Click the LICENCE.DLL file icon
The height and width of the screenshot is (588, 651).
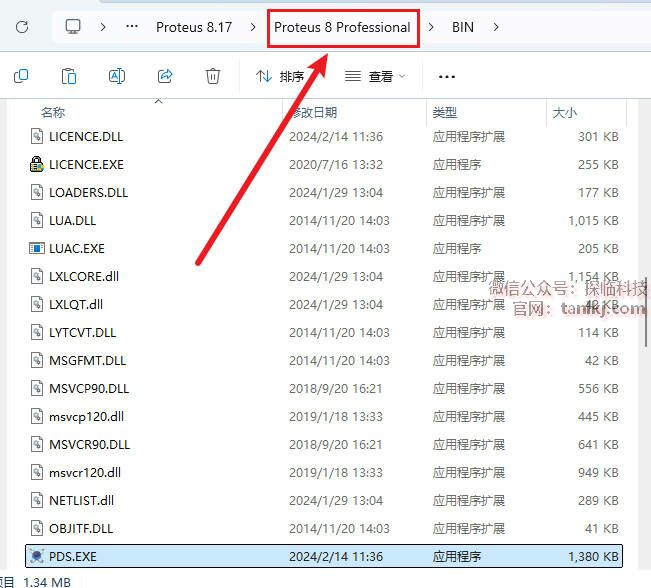[x=37, y=136]
